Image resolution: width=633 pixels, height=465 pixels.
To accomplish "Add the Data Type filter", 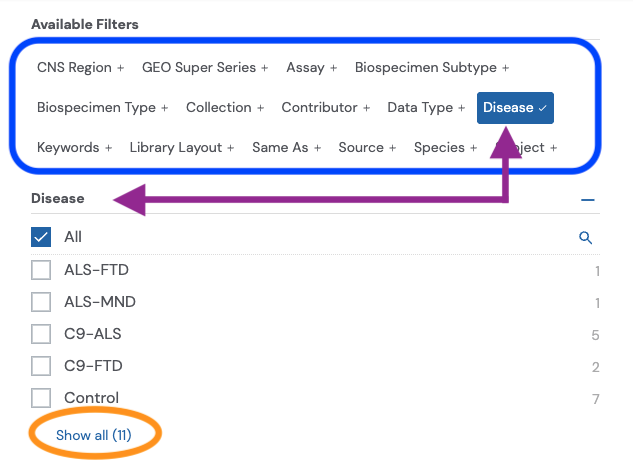I will (426, 107).
